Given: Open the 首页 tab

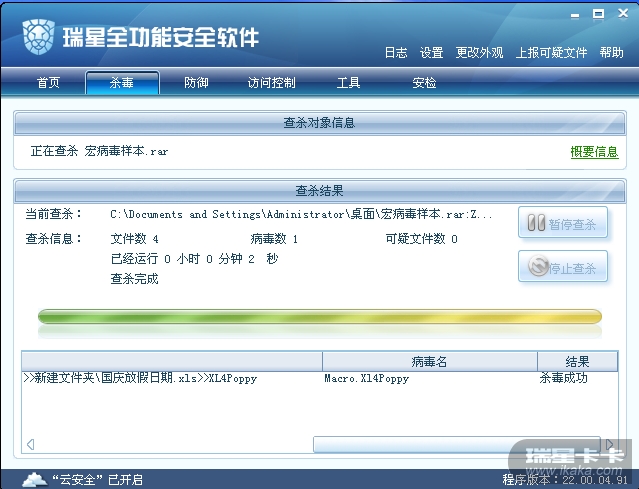Looking at the screenshot, I should click(48, 83).
